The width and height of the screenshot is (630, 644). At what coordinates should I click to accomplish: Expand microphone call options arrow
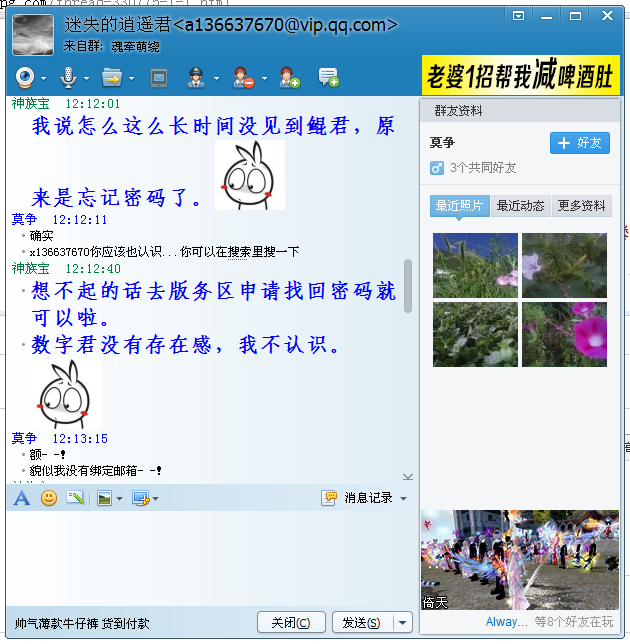(87, 78)
